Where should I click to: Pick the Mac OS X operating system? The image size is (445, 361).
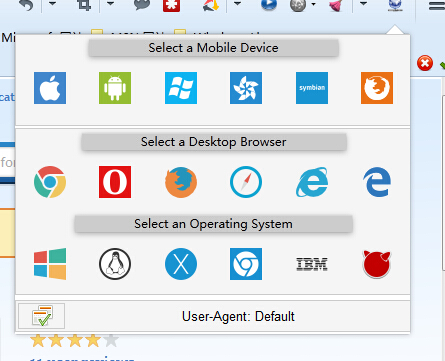(x=181, y=264)
